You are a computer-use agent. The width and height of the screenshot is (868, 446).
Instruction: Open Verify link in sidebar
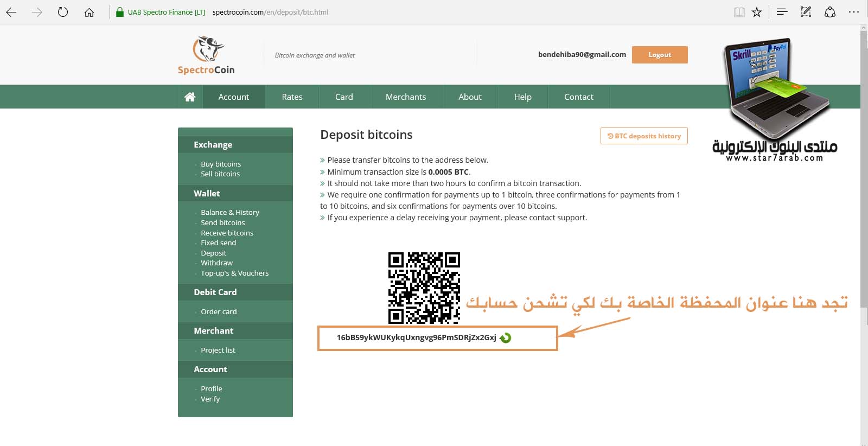tap(210, 399)
